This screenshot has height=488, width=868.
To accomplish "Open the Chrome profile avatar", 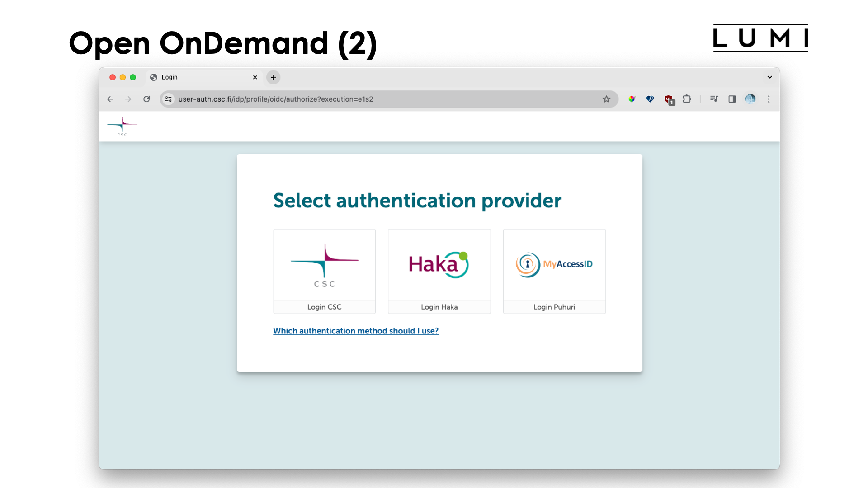I will [750, 99].
